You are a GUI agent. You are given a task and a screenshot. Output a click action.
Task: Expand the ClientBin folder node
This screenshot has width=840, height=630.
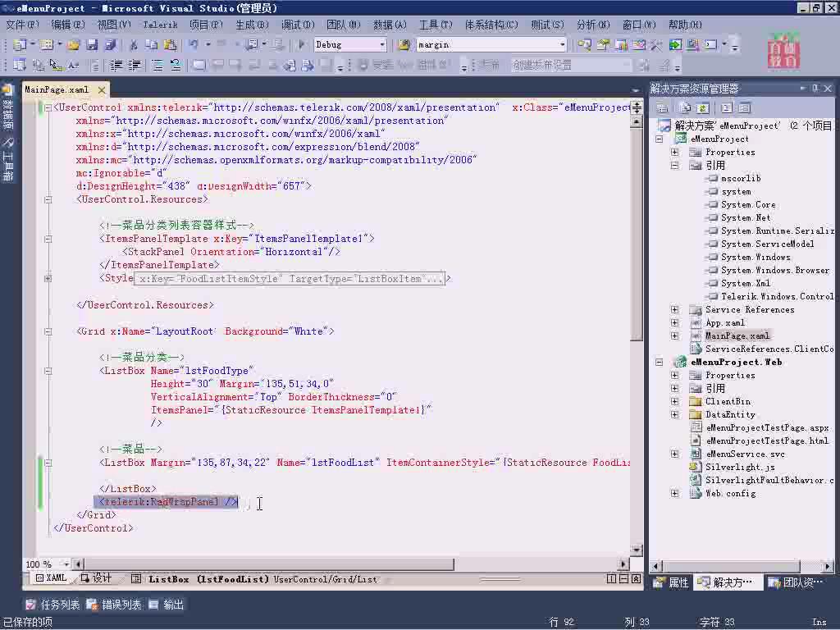[x=675, y=402]
